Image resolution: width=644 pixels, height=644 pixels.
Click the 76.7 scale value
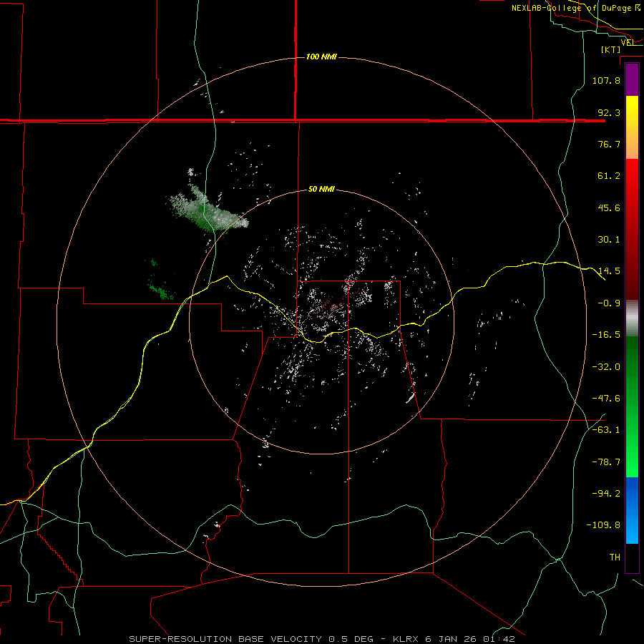tap(609, 144)
